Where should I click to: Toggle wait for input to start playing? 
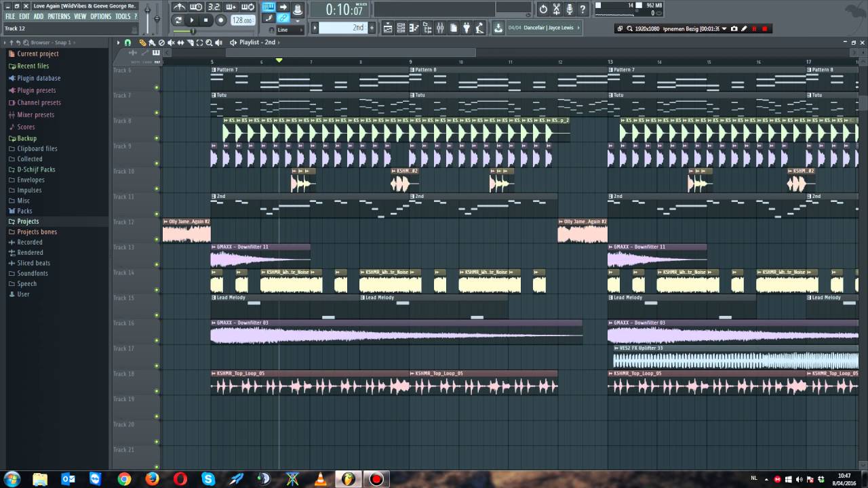[196, 7]
